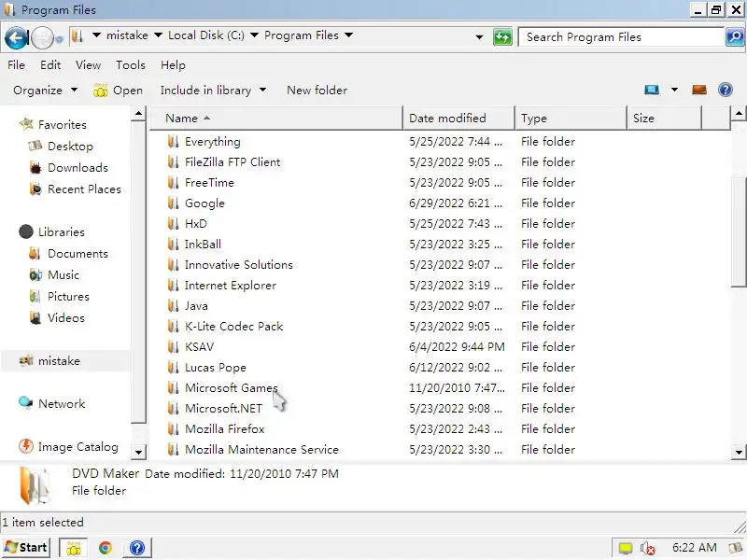The image size is (747, 560).
Task: Click the Google folder icon
Action: pos(173,203)
